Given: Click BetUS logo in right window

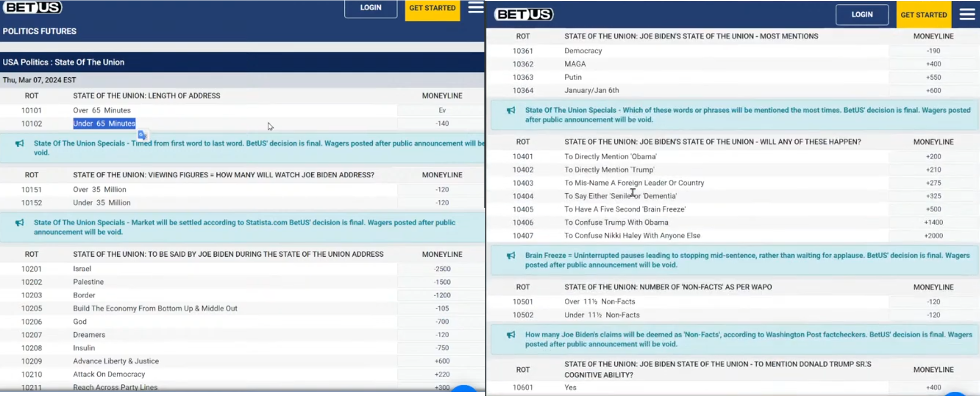Looking at the screenshot, I should click(524, 14).
